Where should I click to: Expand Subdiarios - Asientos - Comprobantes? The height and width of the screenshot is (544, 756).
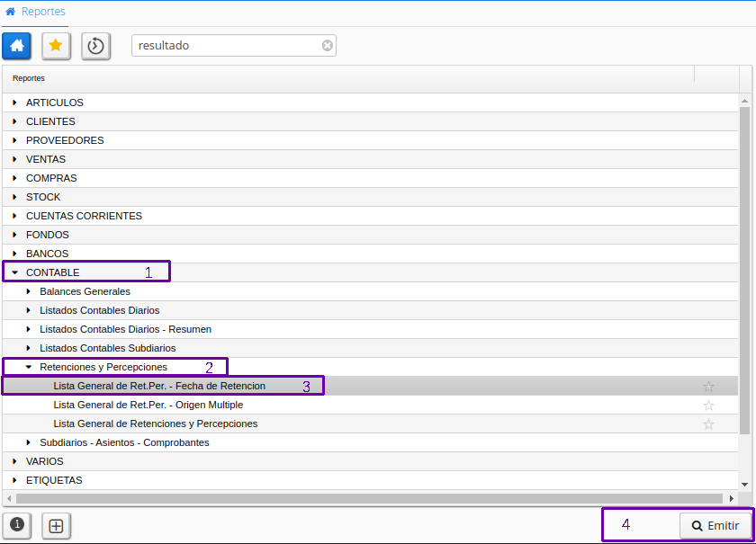(x=29, y=442)
